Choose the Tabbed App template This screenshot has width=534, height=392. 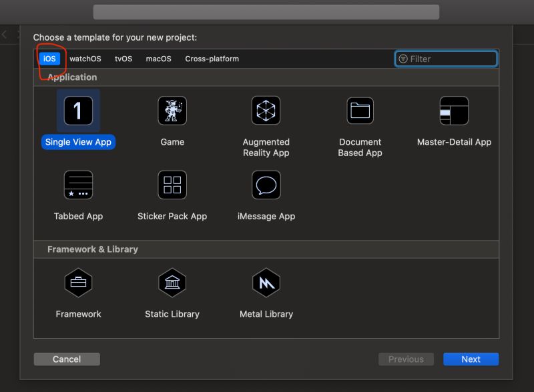coord(78,185)
